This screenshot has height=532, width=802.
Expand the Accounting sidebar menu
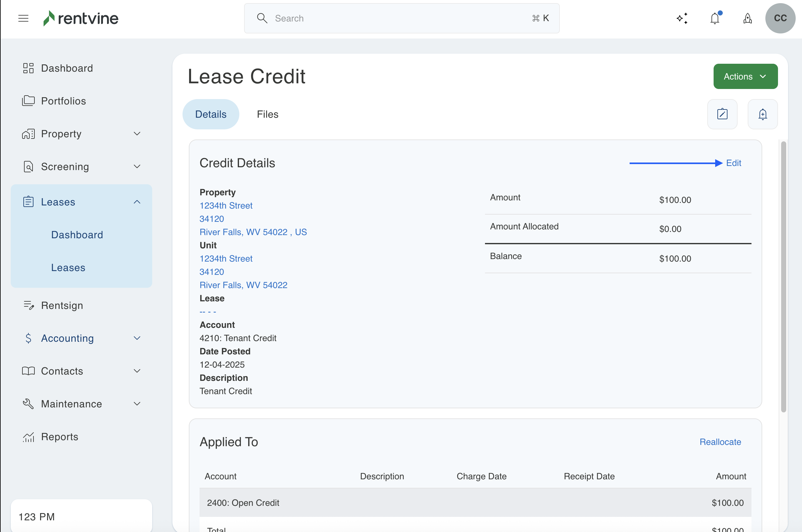pos(137,338)
